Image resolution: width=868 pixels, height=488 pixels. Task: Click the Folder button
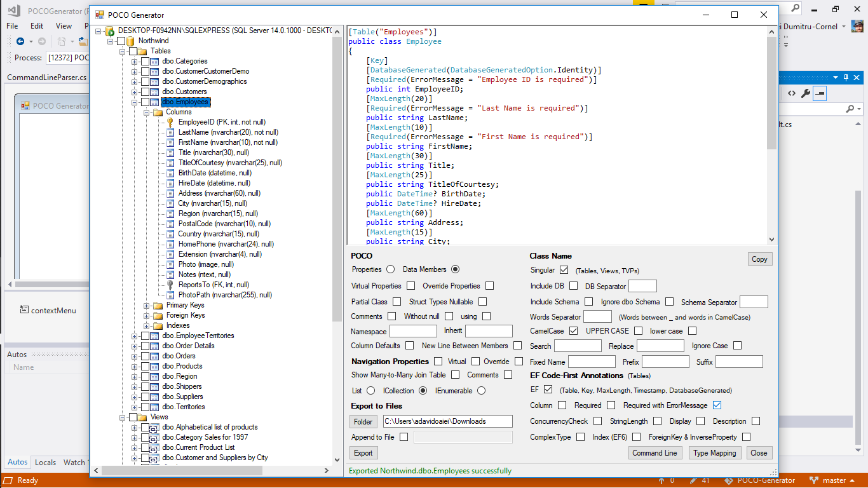[x=363, y=421]
